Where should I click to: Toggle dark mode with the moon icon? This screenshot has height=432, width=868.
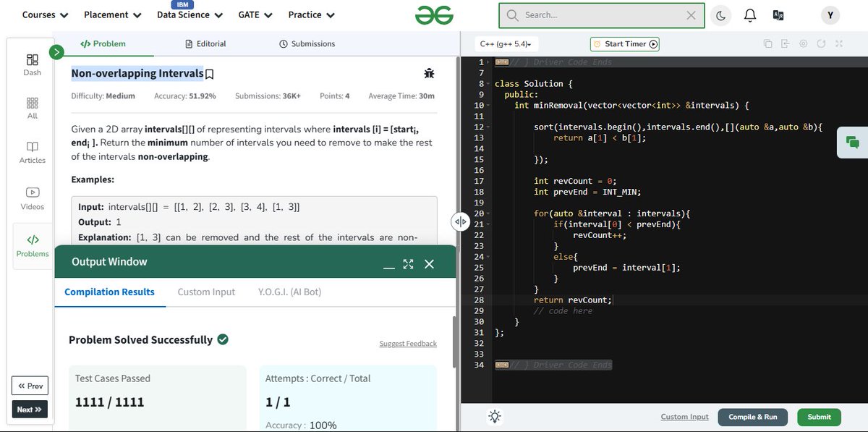click(x=721, y=14)
